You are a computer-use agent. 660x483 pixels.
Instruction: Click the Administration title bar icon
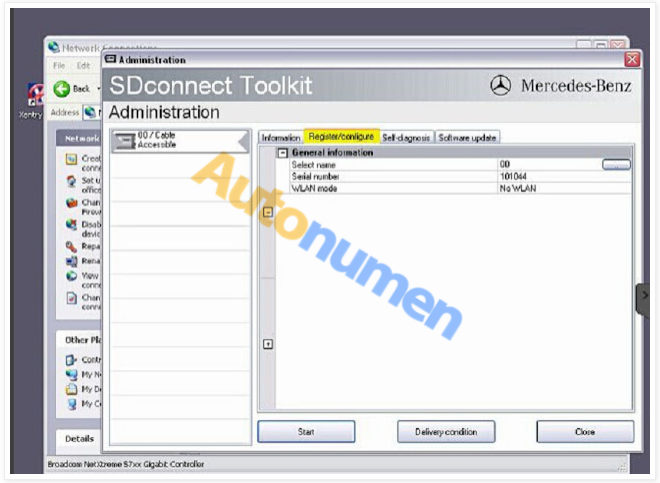pyautogui.click(x=110, y=59)
